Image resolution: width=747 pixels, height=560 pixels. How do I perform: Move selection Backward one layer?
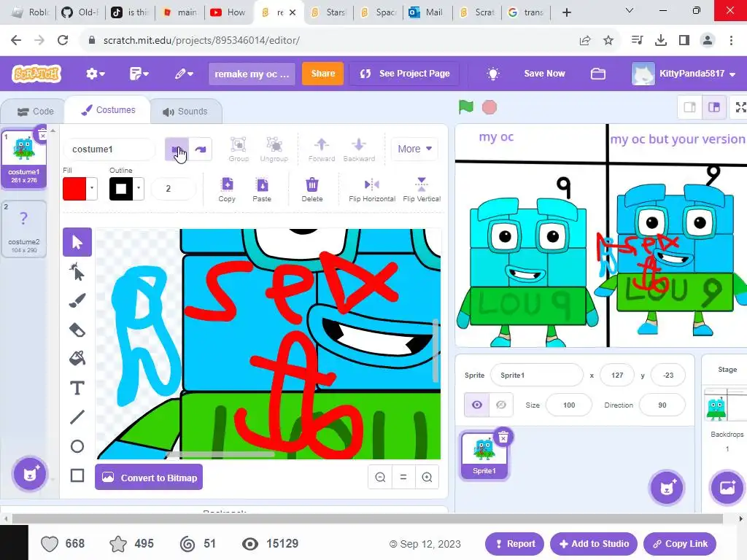point(359,149)
